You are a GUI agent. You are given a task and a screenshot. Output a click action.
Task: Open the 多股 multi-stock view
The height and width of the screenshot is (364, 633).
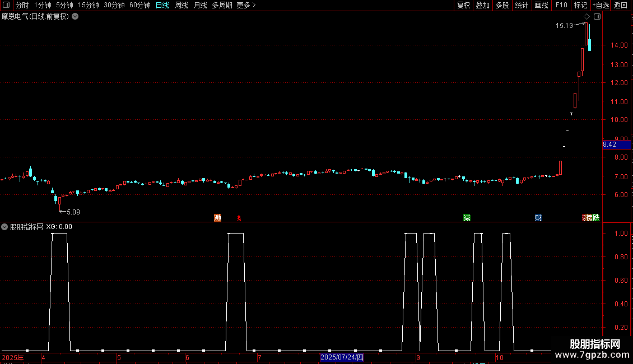click(502, 5)
